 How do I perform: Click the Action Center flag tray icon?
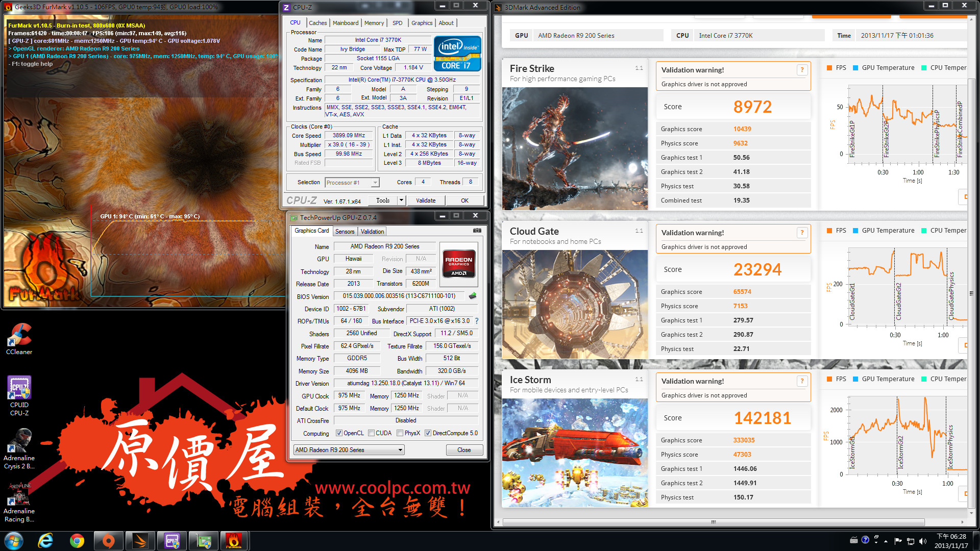click(x=898, y=541)
